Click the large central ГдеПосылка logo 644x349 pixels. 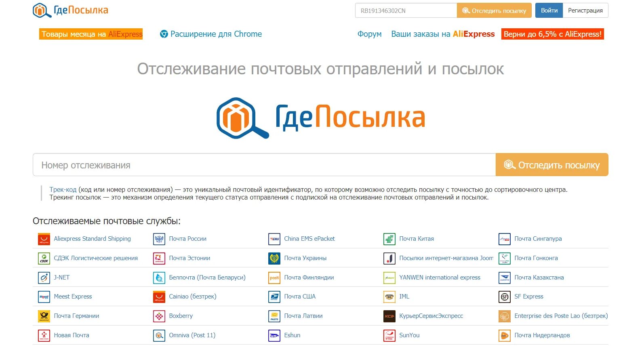(321, 118)
